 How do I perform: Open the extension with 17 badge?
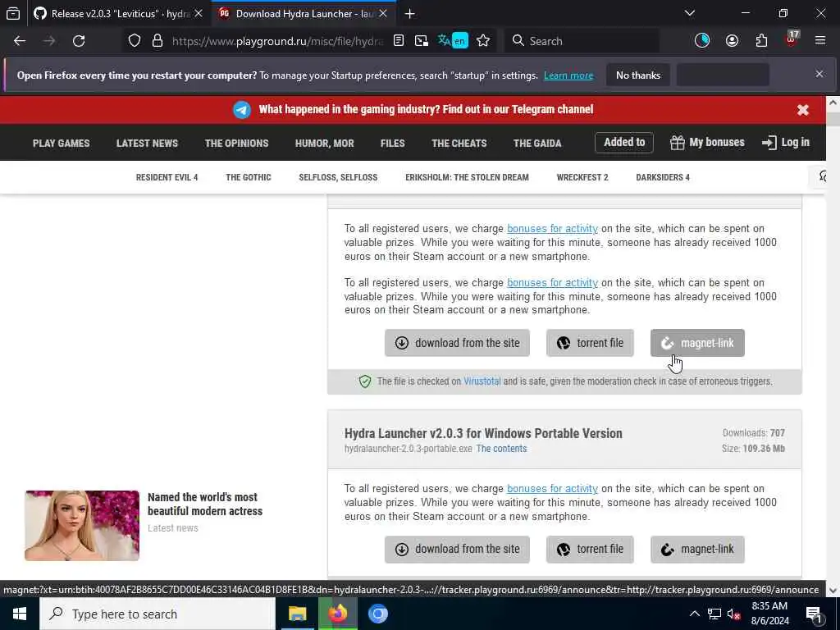tap(792, 39)
